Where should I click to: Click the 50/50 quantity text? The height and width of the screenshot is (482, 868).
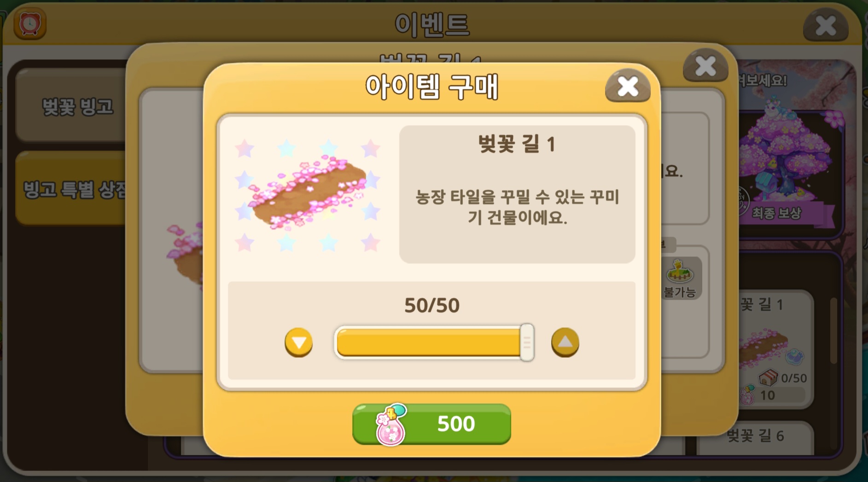(x=431, y=305)
